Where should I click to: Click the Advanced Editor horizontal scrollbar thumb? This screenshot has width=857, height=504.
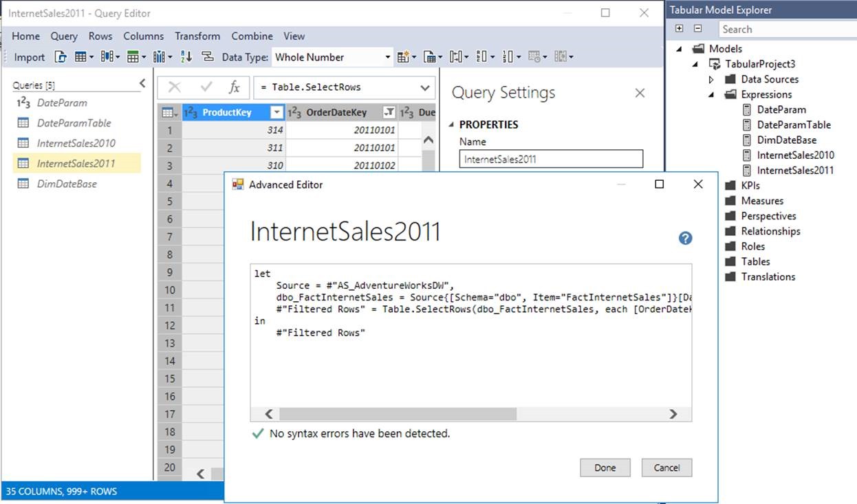pos(398,414)
